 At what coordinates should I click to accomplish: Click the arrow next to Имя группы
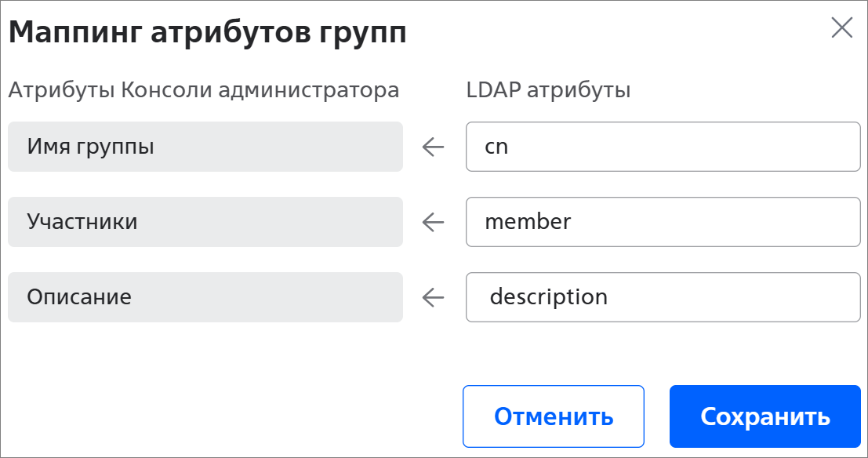click(433, 147)
